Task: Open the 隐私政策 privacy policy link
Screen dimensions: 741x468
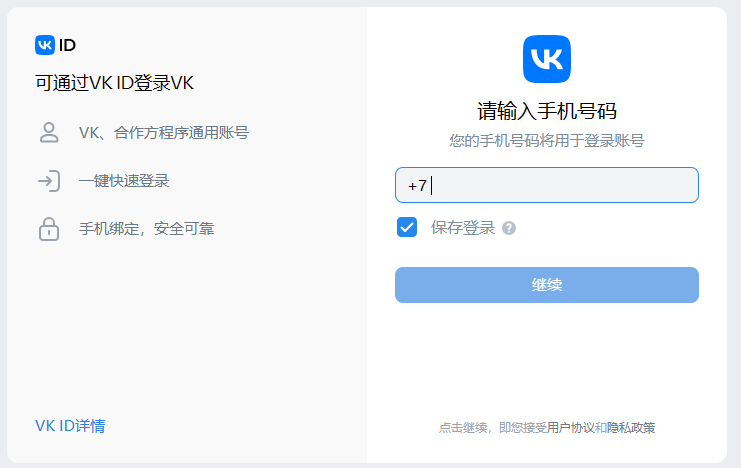Action: [x=631, y=428]
